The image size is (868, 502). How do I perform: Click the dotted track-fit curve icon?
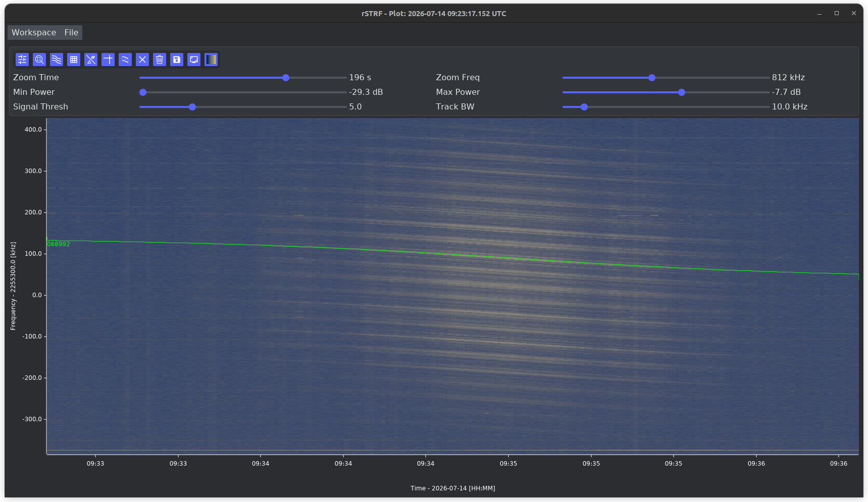[x=125, y=60]
